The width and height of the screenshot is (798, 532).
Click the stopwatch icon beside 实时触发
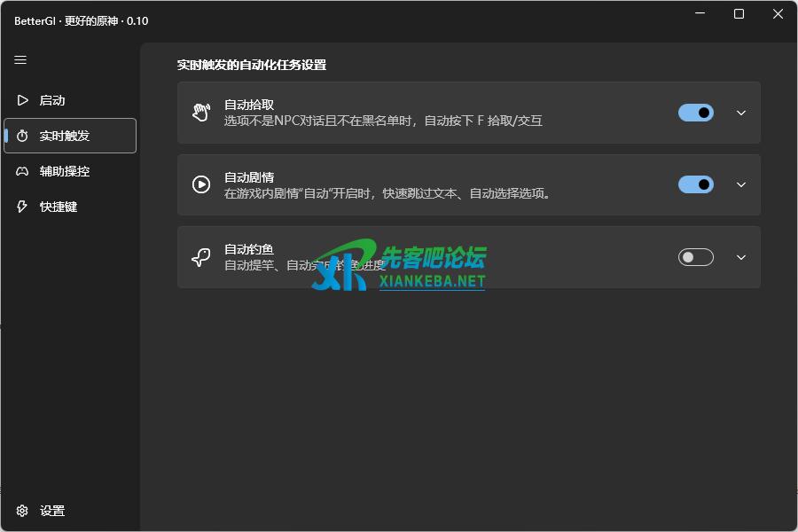21,136
